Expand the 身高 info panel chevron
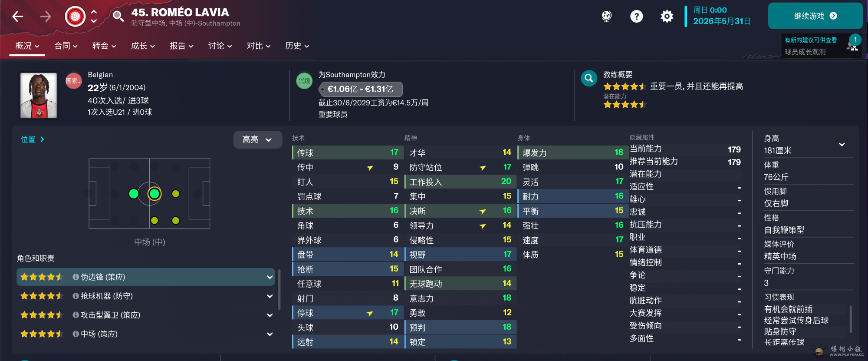Screen dimensions: 868x361 click(842, 145)
